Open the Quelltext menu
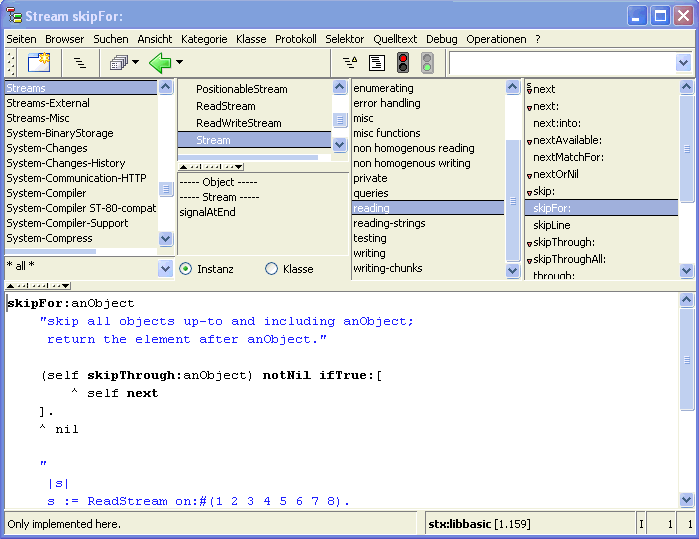The image size is (699, 539). click(395, 39)
